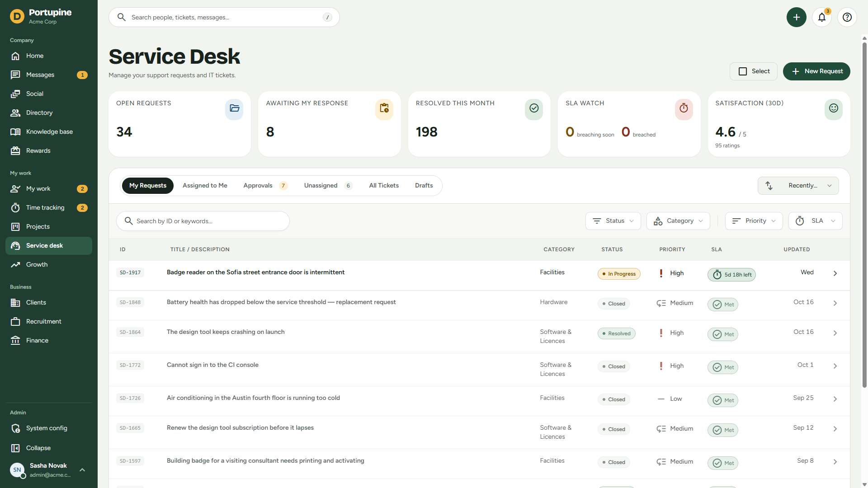Open Clients under Business
This screenshot has width=868, height=488.
[49, 303]
